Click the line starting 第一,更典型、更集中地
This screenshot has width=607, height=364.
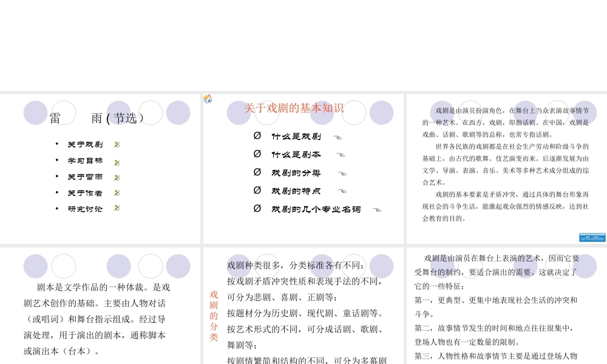click(496, 300)
